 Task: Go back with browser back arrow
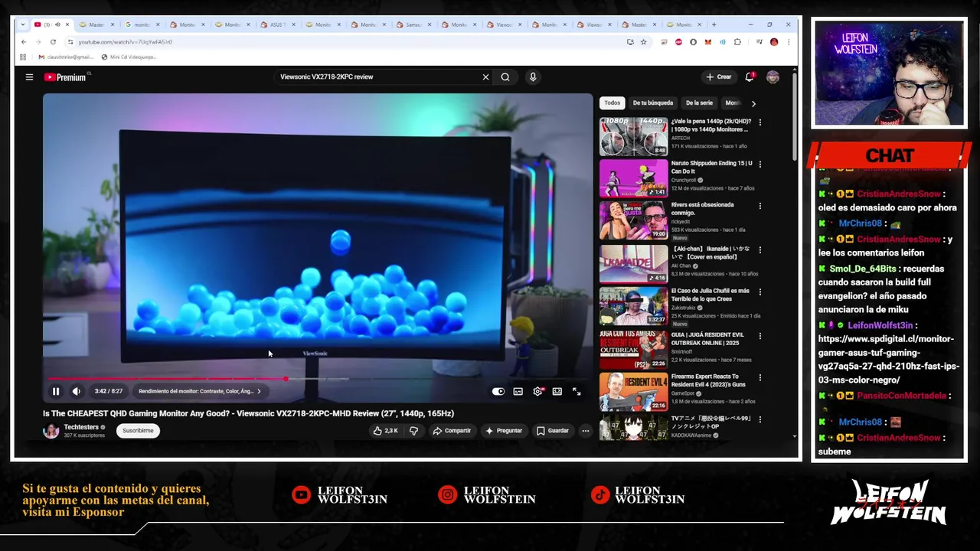point(24,42)
